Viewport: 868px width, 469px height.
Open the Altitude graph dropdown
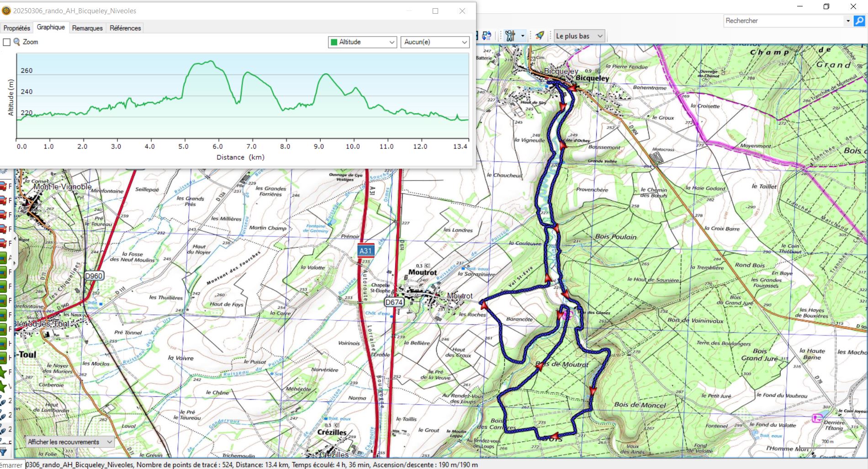pyautogui.click(x=362, y=42)
